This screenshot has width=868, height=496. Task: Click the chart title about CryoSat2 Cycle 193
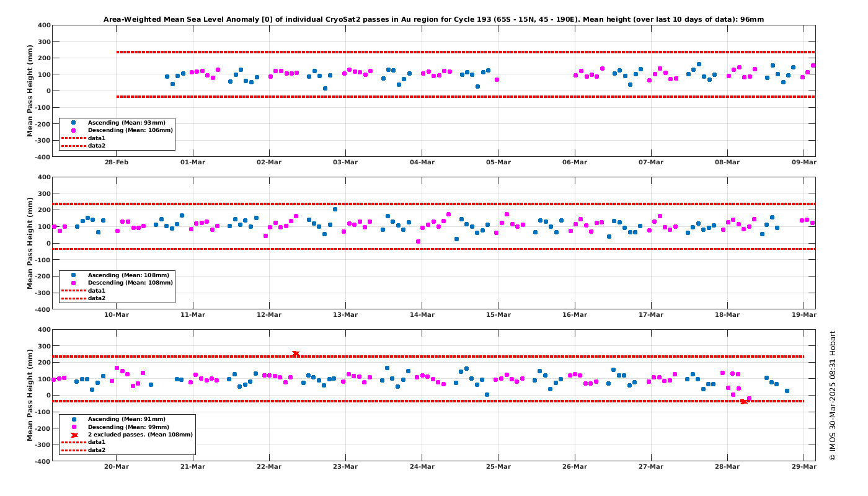(433, 19)
